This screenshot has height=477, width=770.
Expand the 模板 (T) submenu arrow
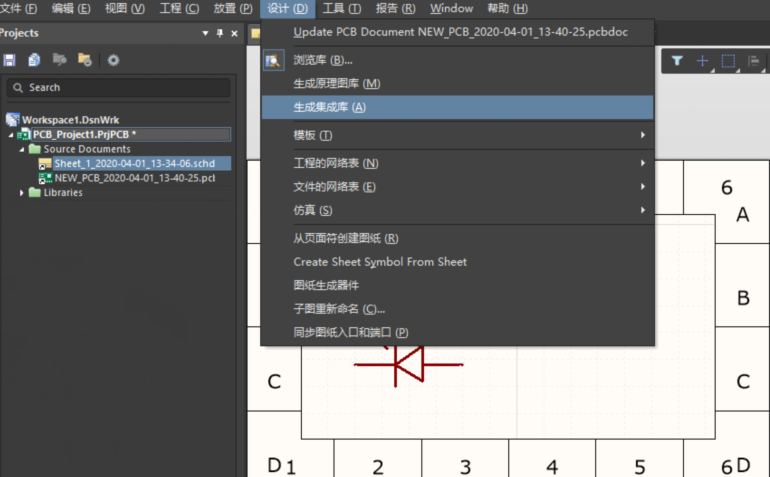642,135
